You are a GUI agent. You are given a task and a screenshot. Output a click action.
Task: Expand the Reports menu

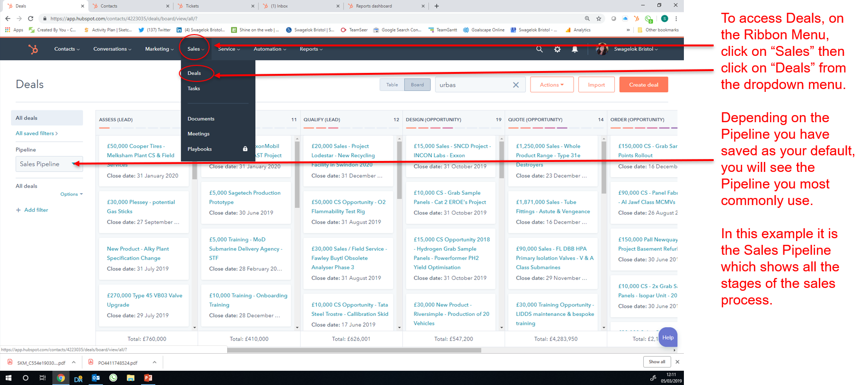[x=311, y=49]
